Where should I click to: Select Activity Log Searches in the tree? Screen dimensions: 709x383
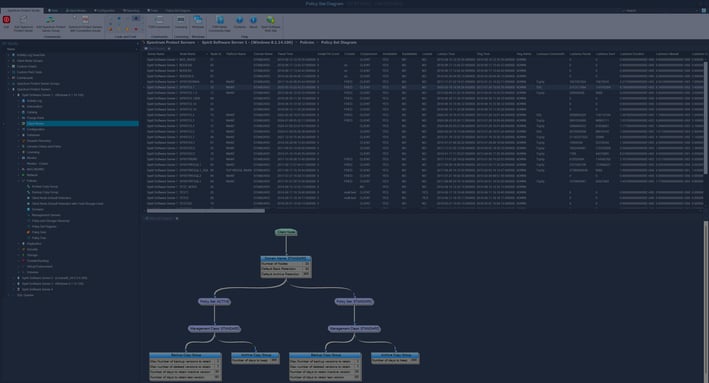pyautogui.click(x=31, y=55)
